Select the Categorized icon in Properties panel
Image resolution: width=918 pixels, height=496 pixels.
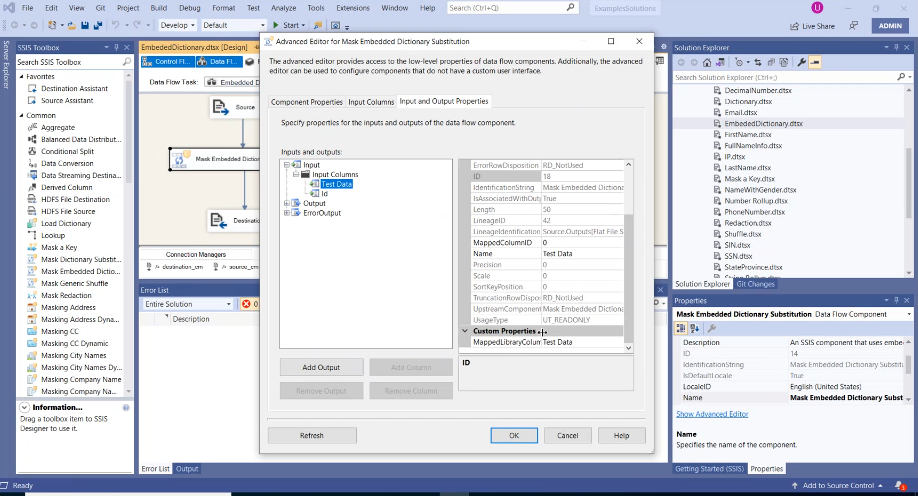click(681, 328)
